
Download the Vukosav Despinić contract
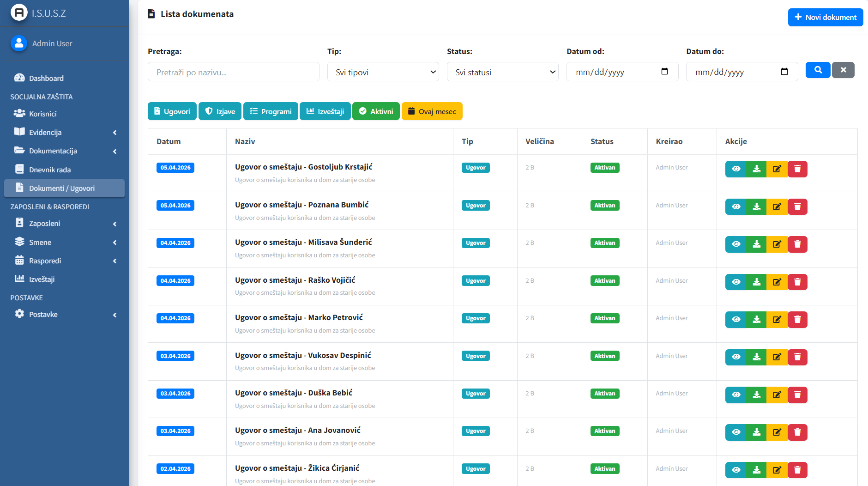[x=756, y=358]
